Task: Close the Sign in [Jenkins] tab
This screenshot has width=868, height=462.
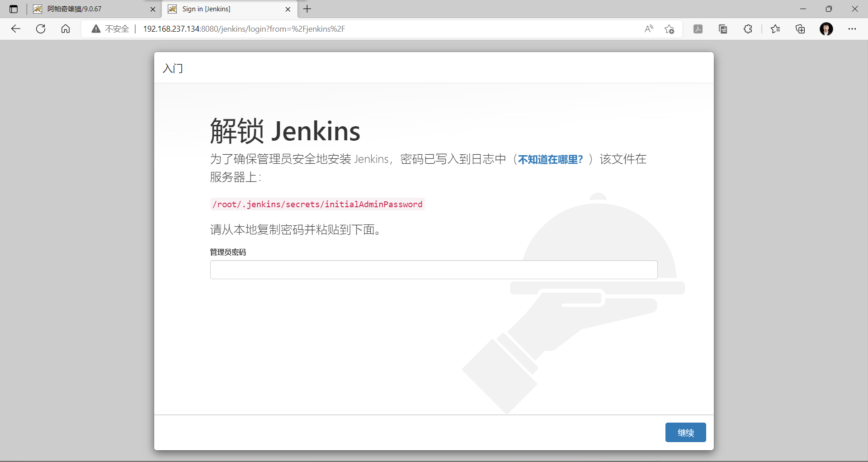Action: tap(288, 9)
